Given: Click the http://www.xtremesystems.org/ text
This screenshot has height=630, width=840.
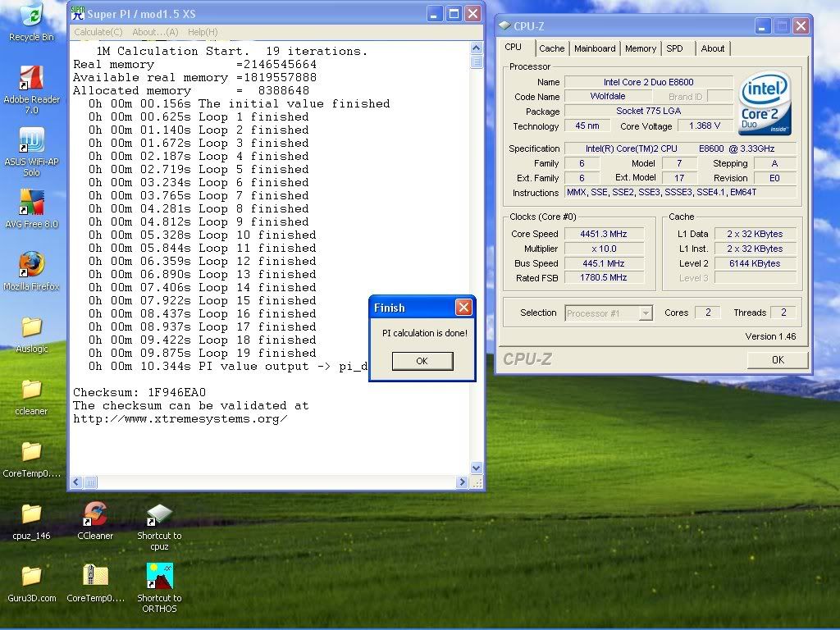Looking at the screenshot, I should (x=180, y=419).
